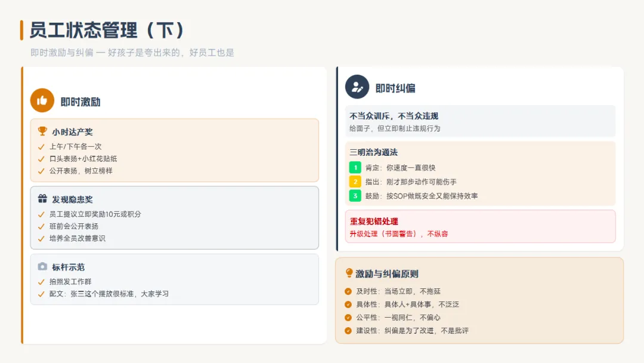Screen dimensions: 644x363
Task: Click the gift icon next to 发现隐患奖
Action: (x=42, y=199)
